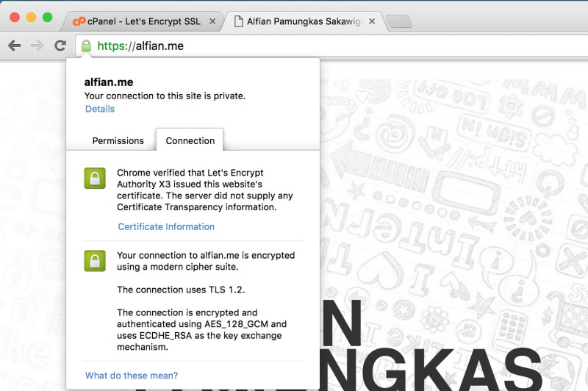Click 'The connection uses TLS 1.2.' text
The image size is (588, 391).
tap(181, 290)
